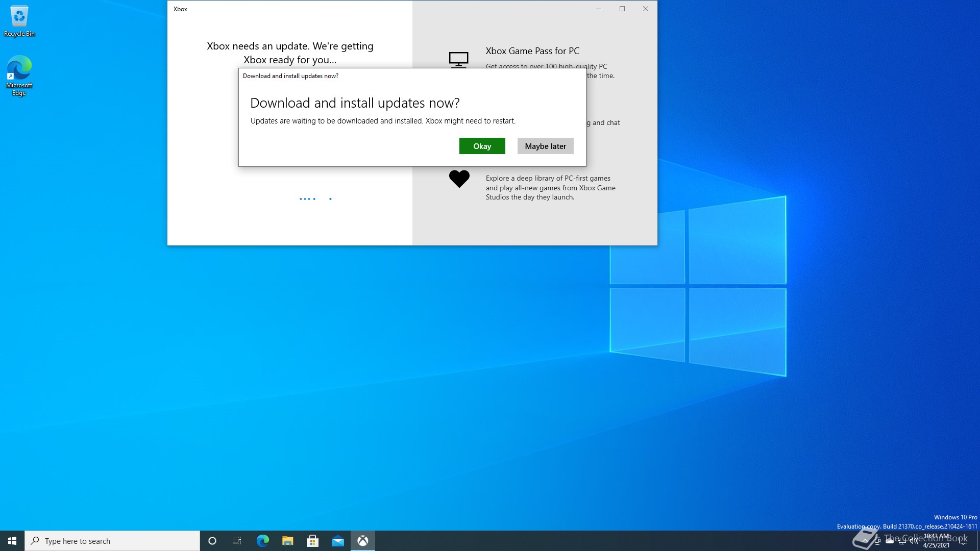Open the Action Center notifications icon
The image size is (980, 551).
coord(963,541)
